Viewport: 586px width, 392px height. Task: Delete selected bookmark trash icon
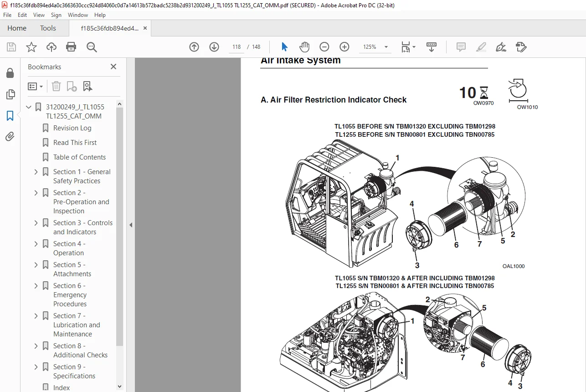tap(56, 86)
